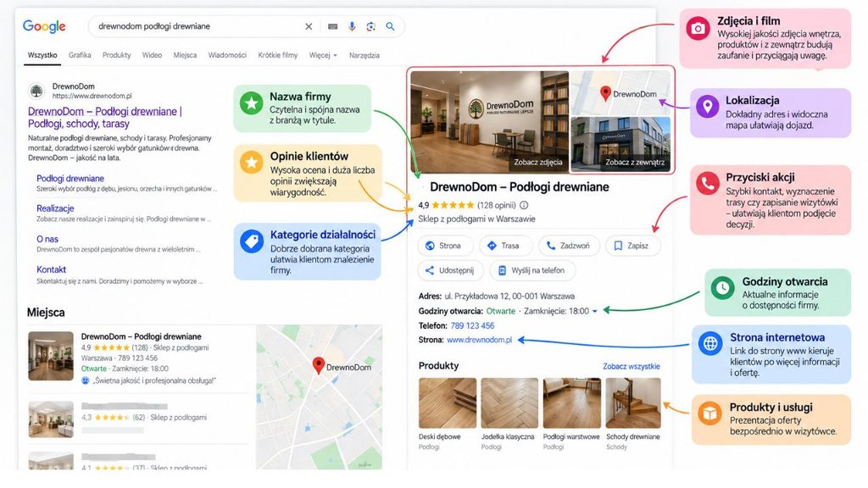
Task: Click the camera icon by Zdjęcia i film
Action: (698, 28)
